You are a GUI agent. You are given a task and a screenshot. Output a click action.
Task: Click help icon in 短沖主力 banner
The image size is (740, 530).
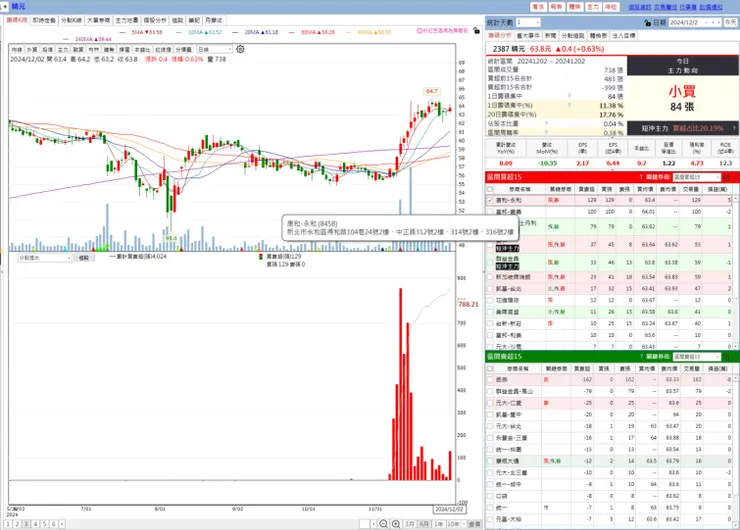[734, 128]
